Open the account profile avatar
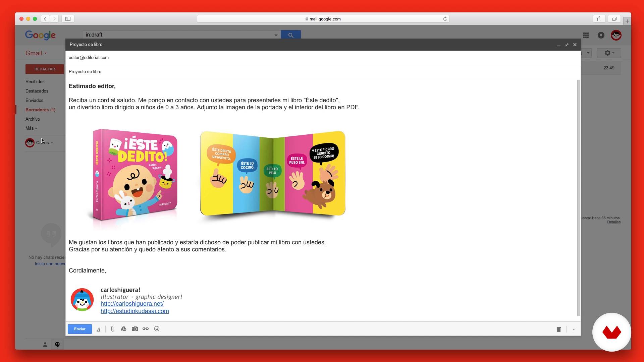Screen dimensions: 644x362 point(616,35)
